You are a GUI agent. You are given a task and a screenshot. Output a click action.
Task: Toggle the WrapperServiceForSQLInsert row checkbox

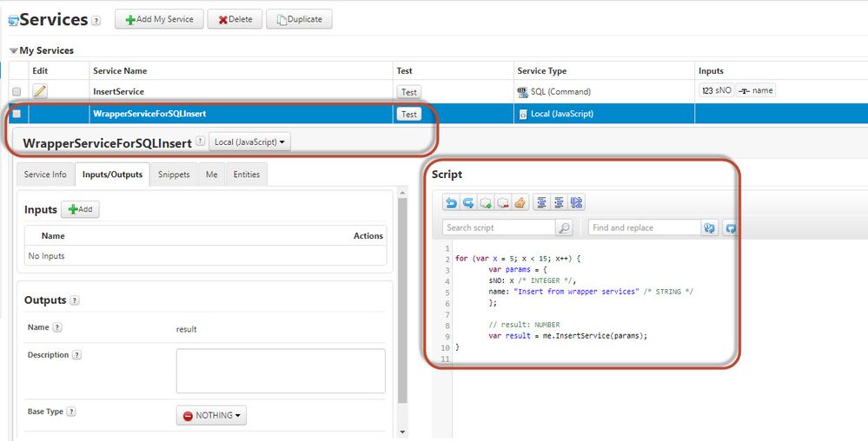tap(17, 114)
